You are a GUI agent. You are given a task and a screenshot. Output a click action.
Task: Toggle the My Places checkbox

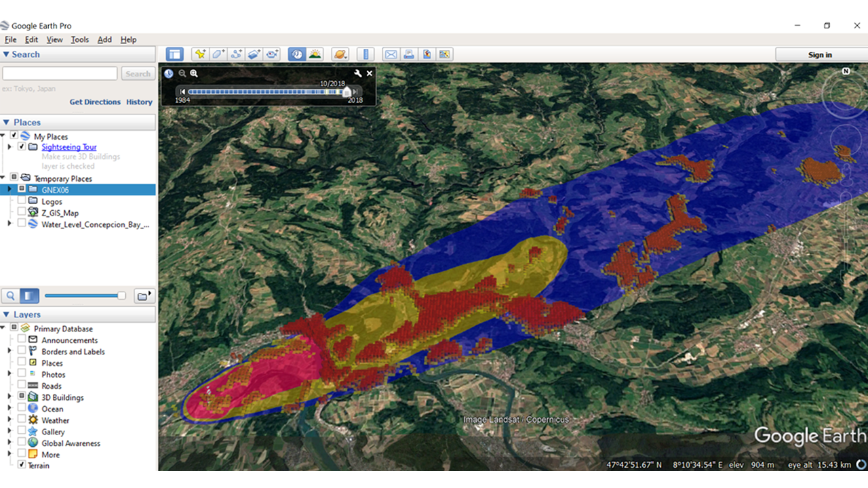pos(14,136)
